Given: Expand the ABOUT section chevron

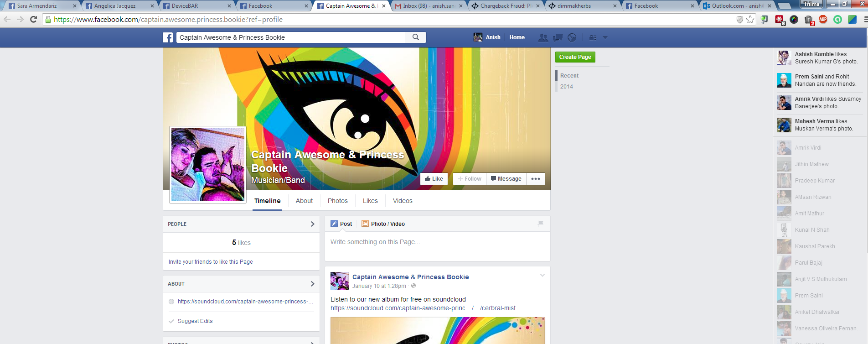Looking at the screenshot, I should coord(312,284).
